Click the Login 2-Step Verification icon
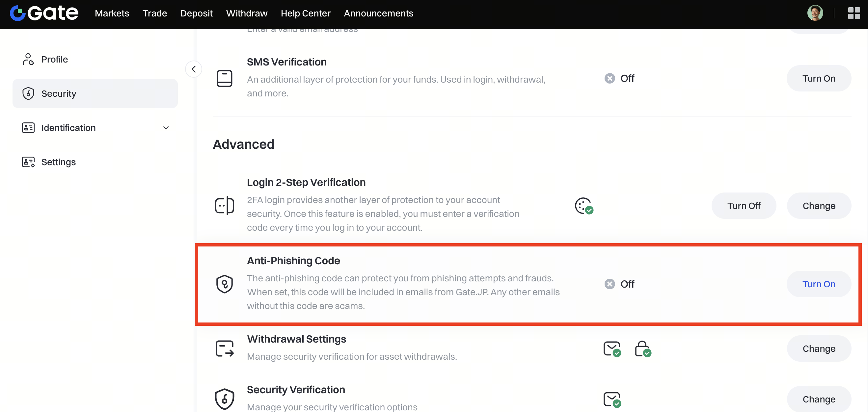 point(225,205)
